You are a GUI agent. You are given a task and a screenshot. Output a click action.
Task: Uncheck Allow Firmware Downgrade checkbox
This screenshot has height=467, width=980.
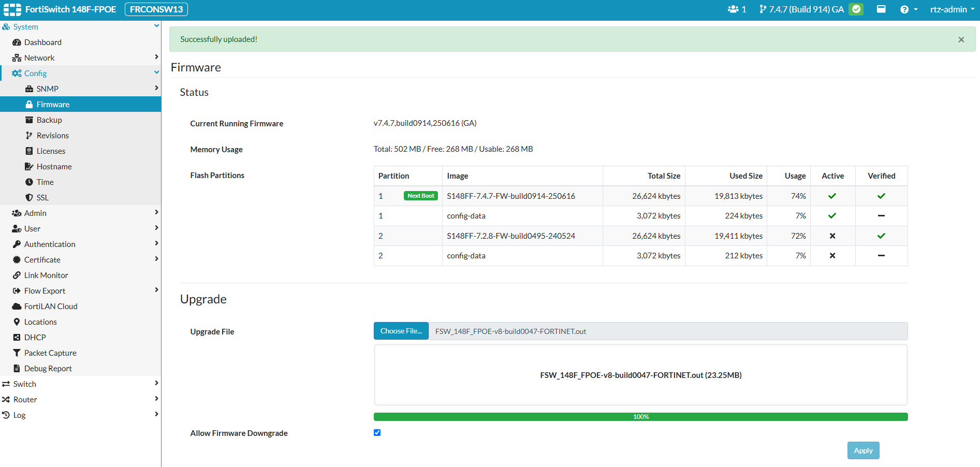coord(377,433)
